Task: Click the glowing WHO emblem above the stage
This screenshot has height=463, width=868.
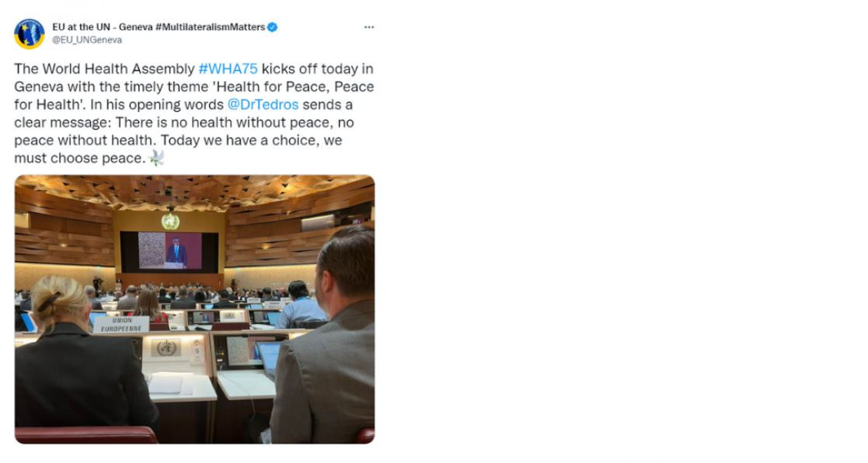Action: click(170, 221)
